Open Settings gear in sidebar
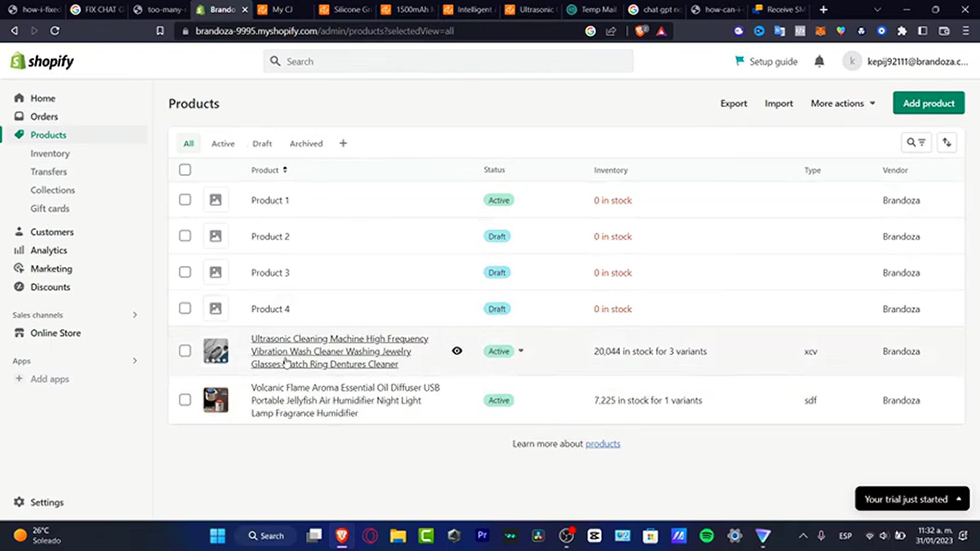 click(19, 502)
